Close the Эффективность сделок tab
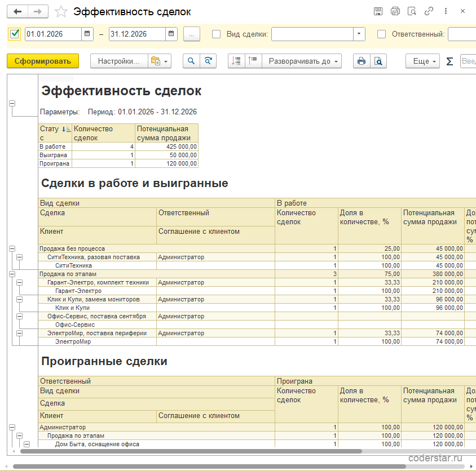 pos(462,11)
